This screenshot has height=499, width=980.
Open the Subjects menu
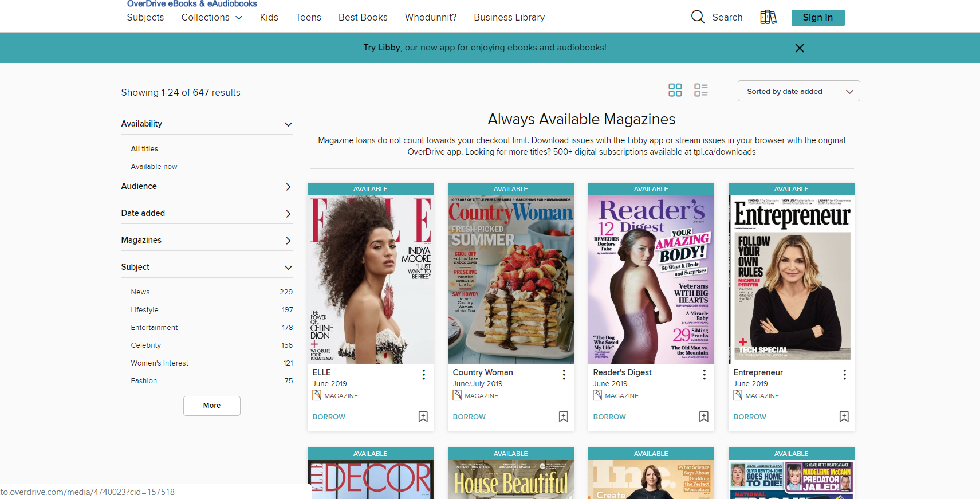click(145, 17)
